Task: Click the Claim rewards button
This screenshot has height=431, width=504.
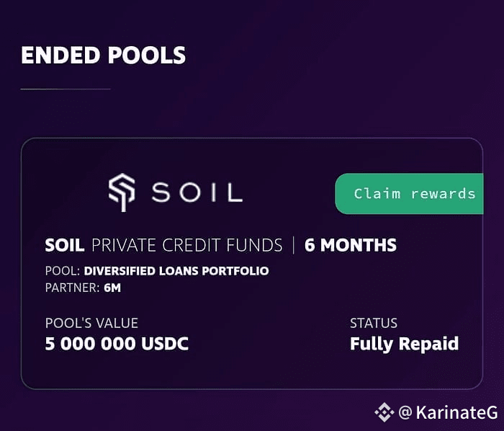Action: [x=413, y=194]
